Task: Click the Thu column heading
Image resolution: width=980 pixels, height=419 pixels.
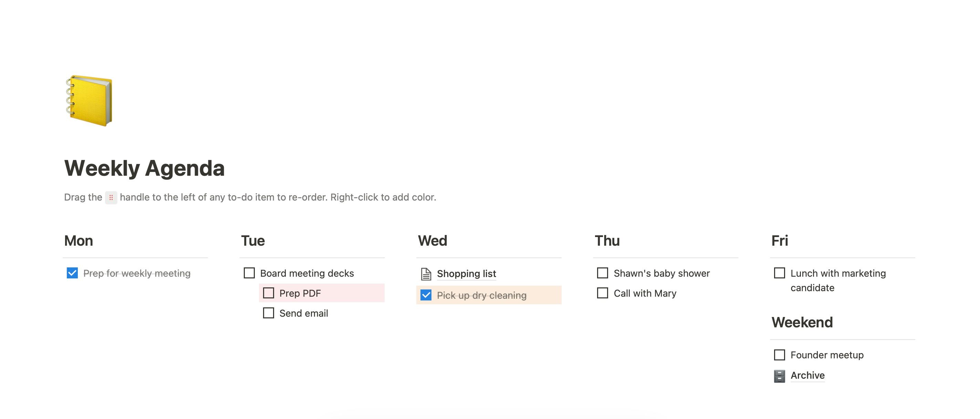Action: (x=607, y=241)
